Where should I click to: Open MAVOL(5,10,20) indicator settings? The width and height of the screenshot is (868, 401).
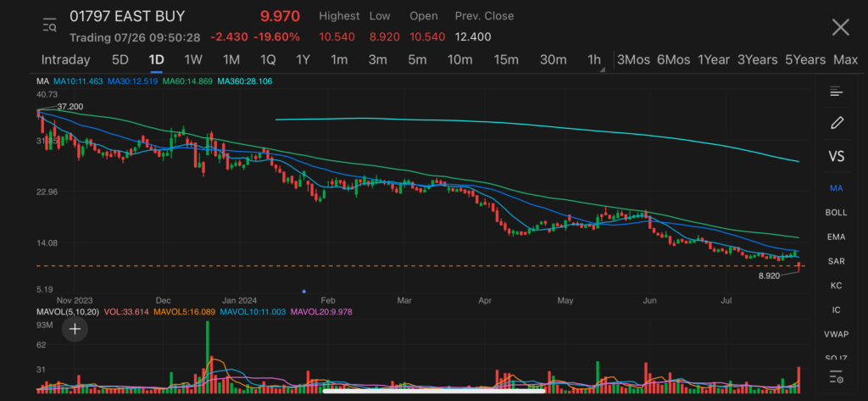[68, 312]
